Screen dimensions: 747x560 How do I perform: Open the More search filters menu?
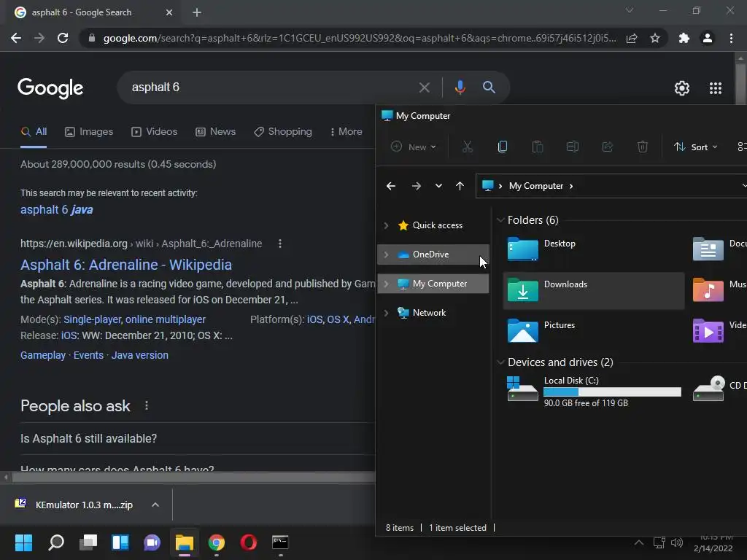[347, 132]
